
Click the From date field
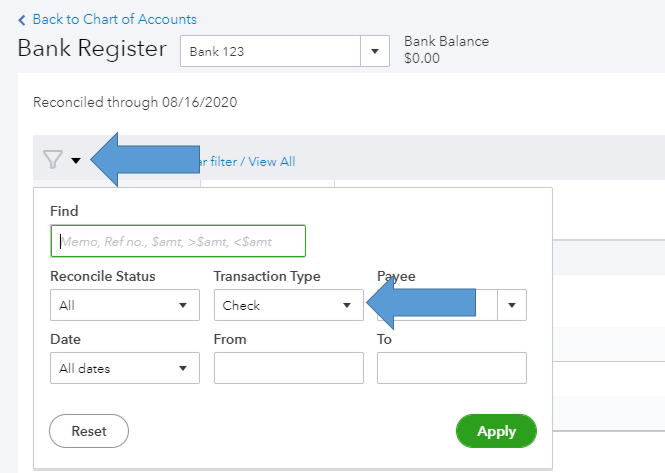[x=288, y=368]
